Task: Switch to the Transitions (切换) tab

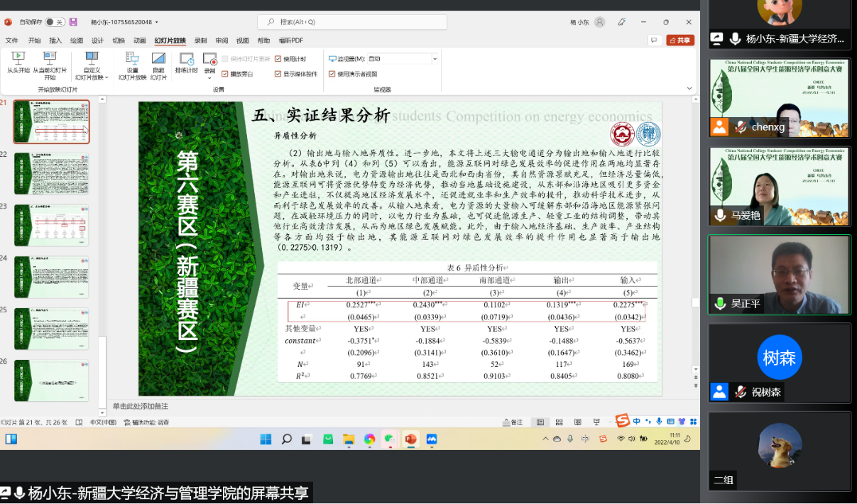Action: [x=119, y=40]
